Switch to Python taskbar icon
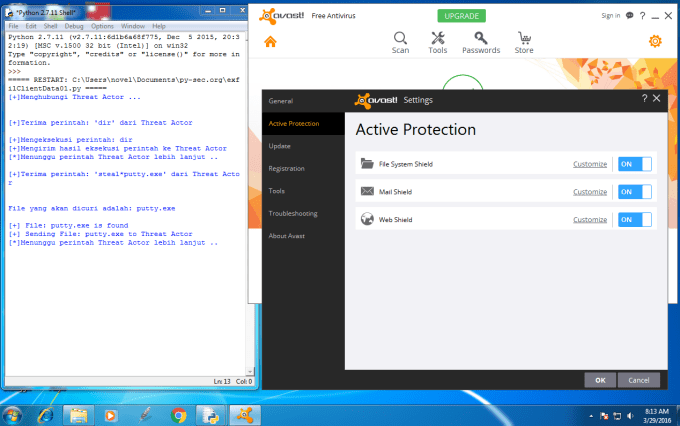This screenshot has width=680, height=426. 211,416
